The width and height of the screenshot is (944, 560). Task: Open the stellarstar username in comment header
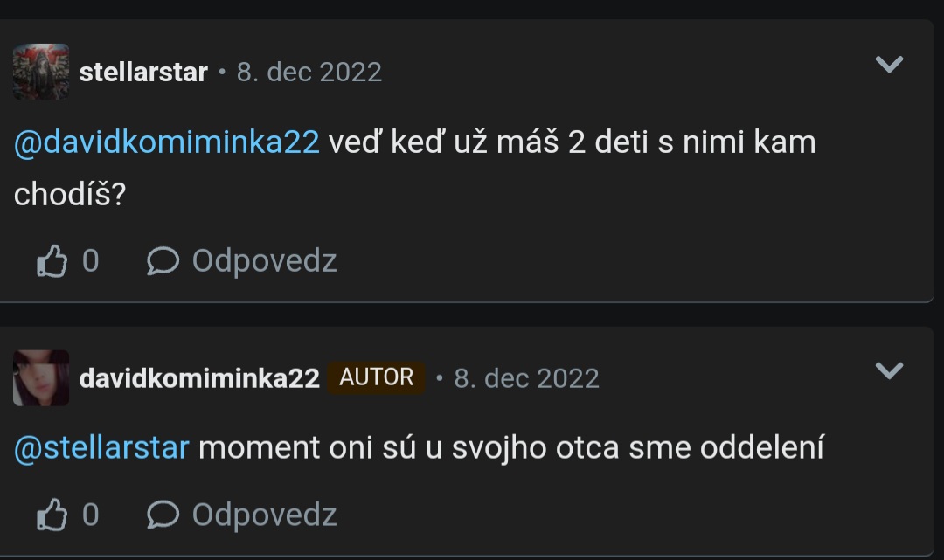click(x=143, y=73)
